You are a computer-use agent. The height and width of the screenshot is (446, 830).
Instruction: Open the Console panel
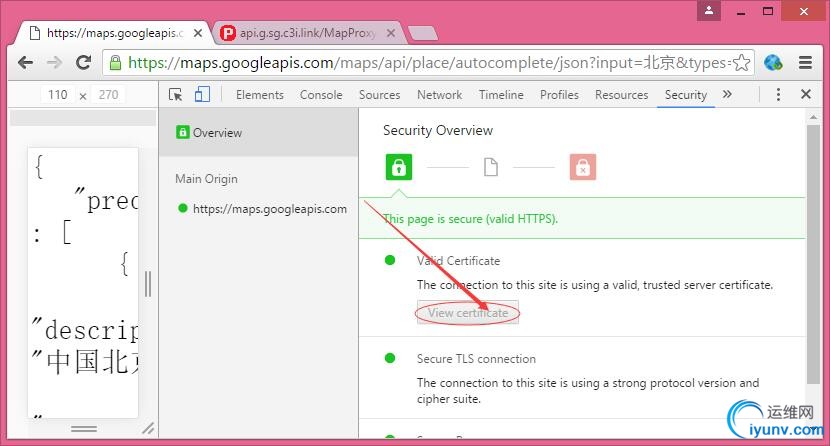click(x=321, y=95)
